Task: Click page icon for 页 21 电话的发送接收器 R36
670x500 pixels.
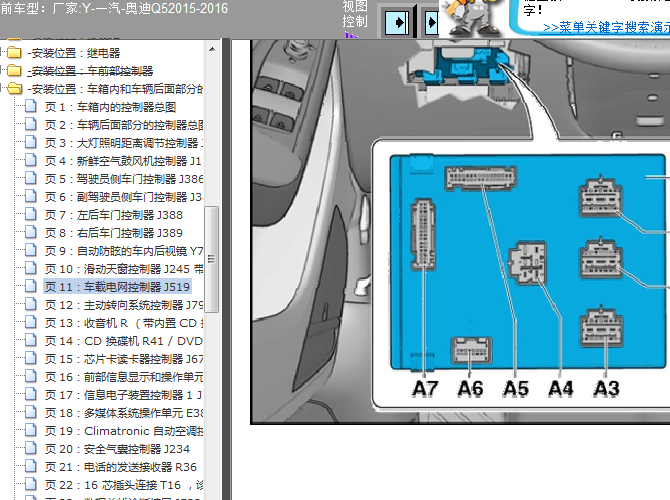Action: tap(31, 466)
